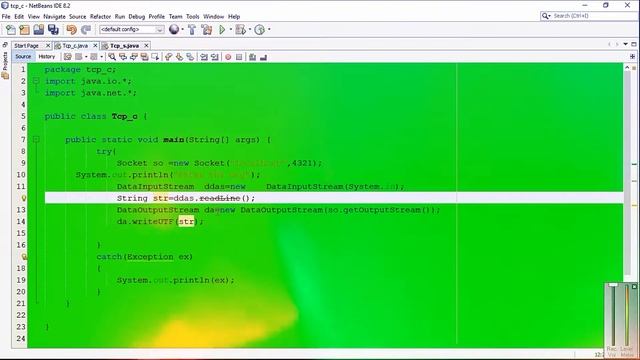Click the Comment lines icon
This screenshot has width=640, height=360.
click(252, 57)
